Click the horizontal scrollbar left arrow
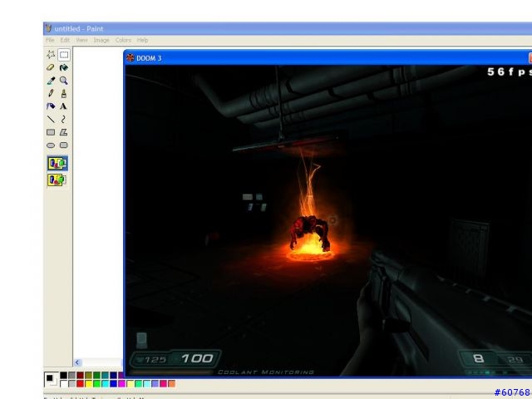The width and height of the screenshot is (532, 399). 77,362
